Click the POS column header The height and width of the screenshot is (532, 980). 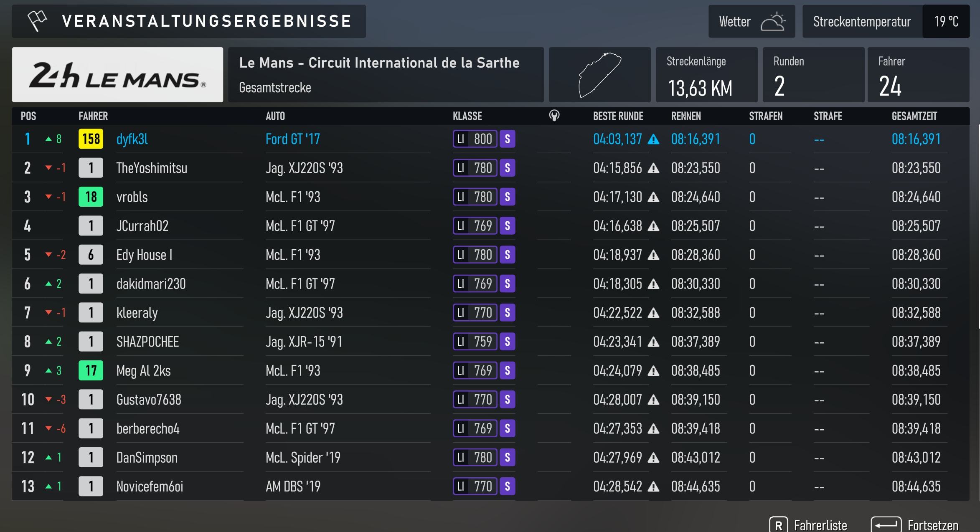[28, 116]
